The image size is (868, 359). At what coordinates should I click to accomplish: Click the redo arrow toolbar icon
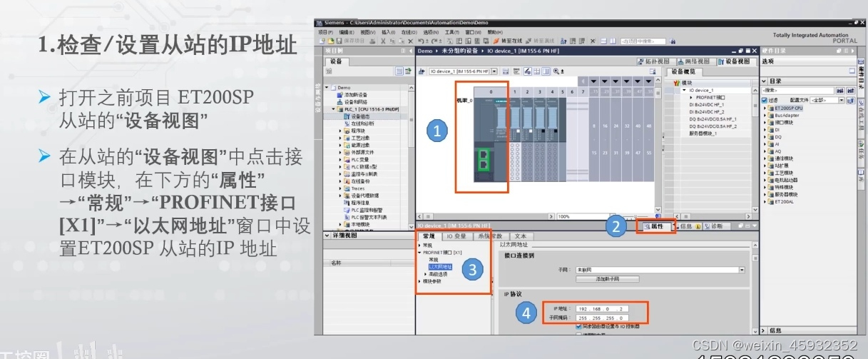[433, 41]
